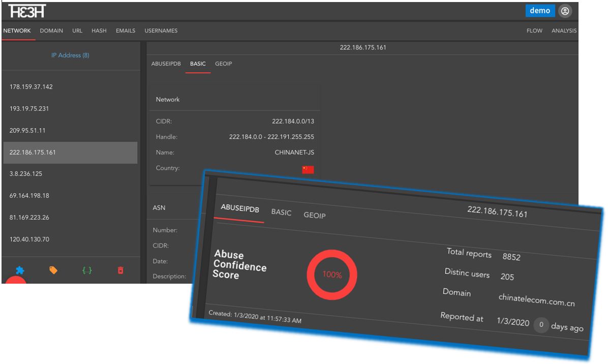Switch to the EMAILS tab
Screen dimensions: 608x364
pyautogui.click(x=126, y=31)
